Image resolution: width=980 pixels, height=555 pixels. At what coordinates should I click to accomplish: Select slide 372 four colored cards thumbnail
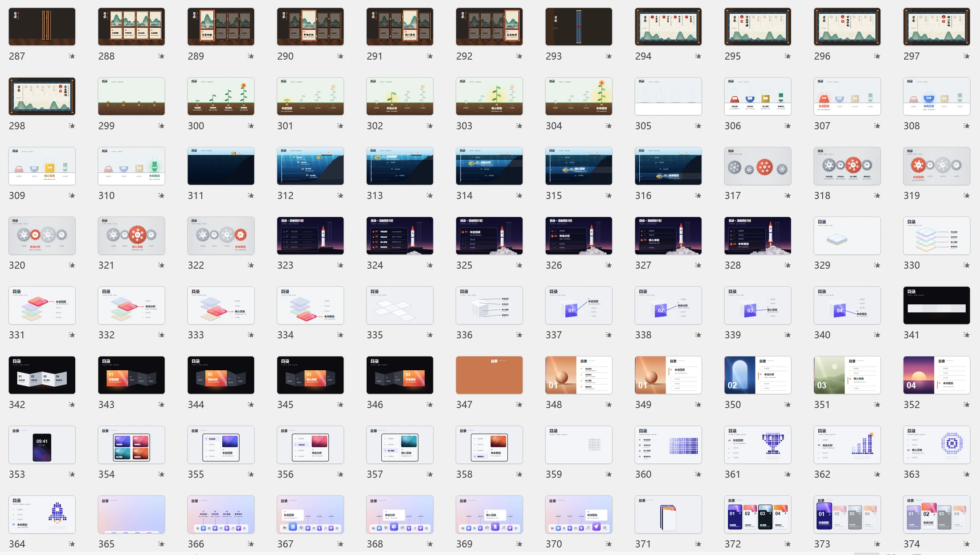point(758,514)
